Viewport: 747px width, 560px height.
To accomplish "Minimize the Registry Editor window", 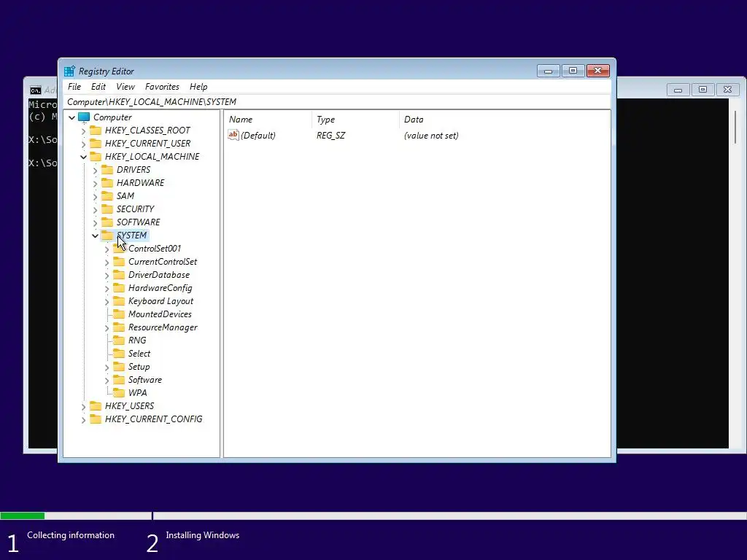I will (549, 71).
